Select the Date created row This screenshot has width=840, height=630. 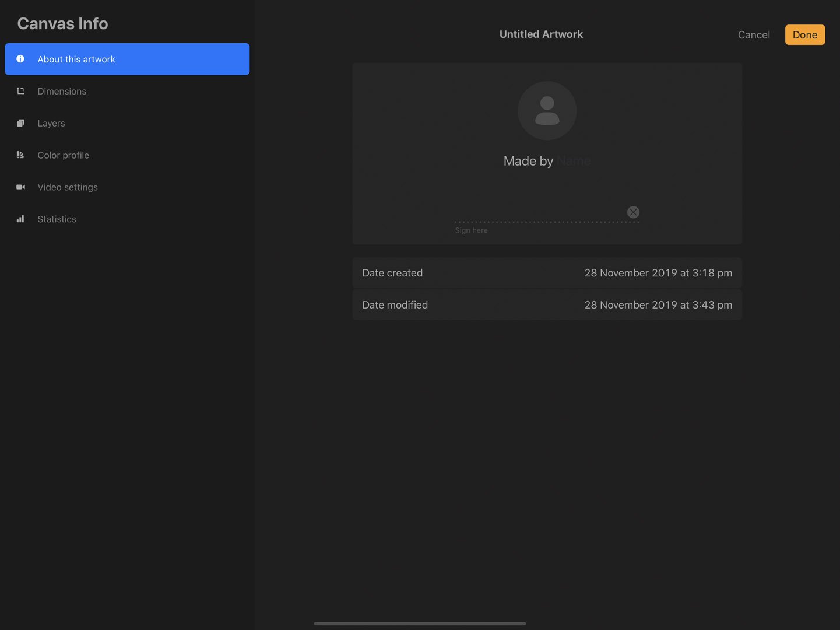tap(547, 272)
